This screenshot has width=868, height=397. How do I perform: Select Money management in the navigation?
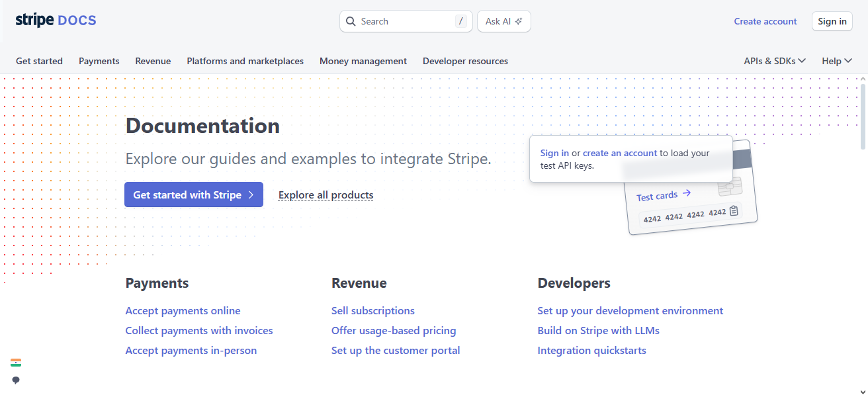coord(363,60)
